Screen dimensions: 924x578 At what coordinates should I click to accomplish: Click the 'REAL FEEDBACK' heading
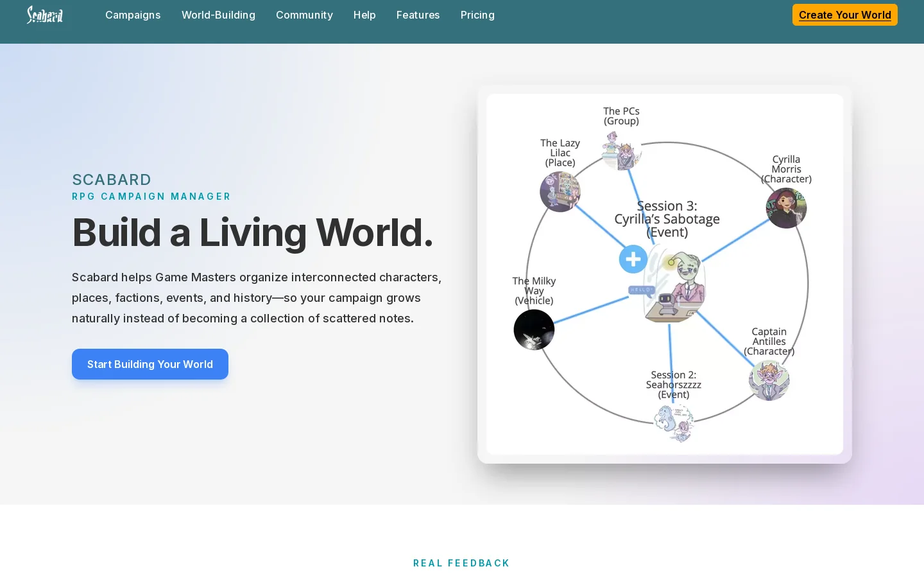(461, 563)
